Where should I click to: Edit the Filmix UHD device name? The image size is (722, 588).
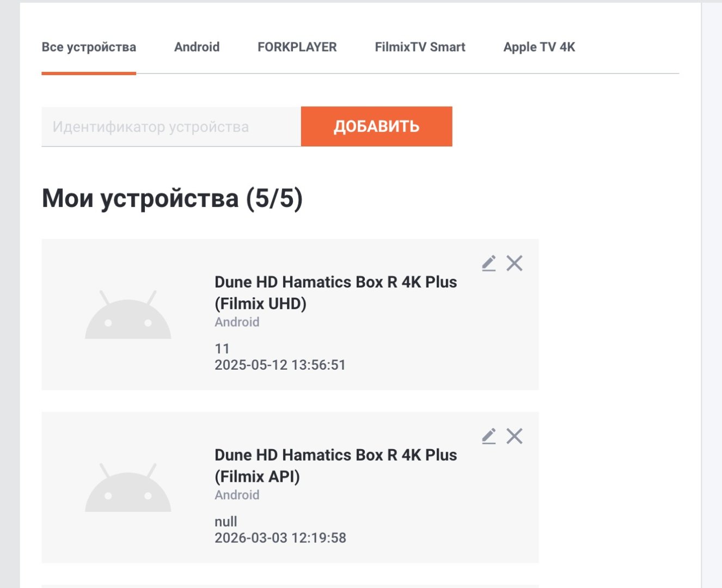pos(489,264)
